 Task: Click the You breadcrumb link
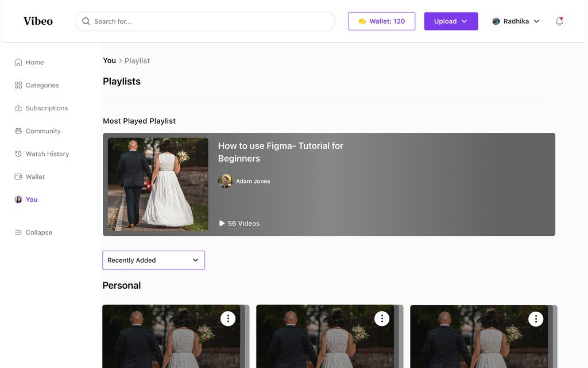pos(109,60)
